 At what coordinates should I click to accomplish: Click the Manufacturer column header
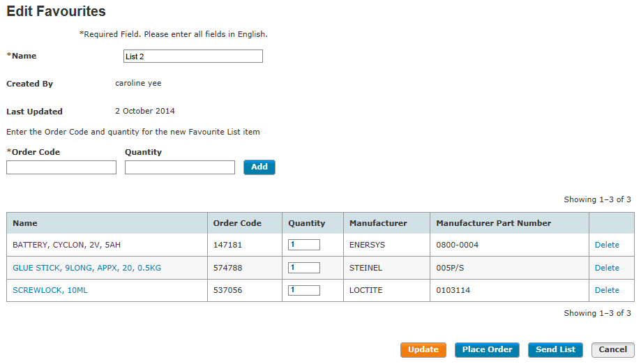click(x=378, y=223)
